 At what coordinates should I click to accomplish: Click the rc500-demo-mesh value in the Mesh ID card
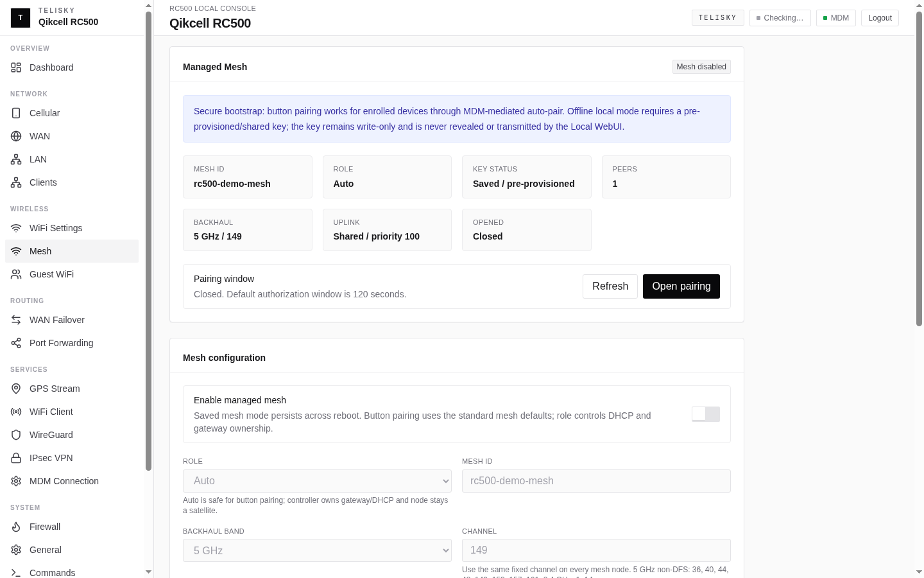(x=232, y=184)
